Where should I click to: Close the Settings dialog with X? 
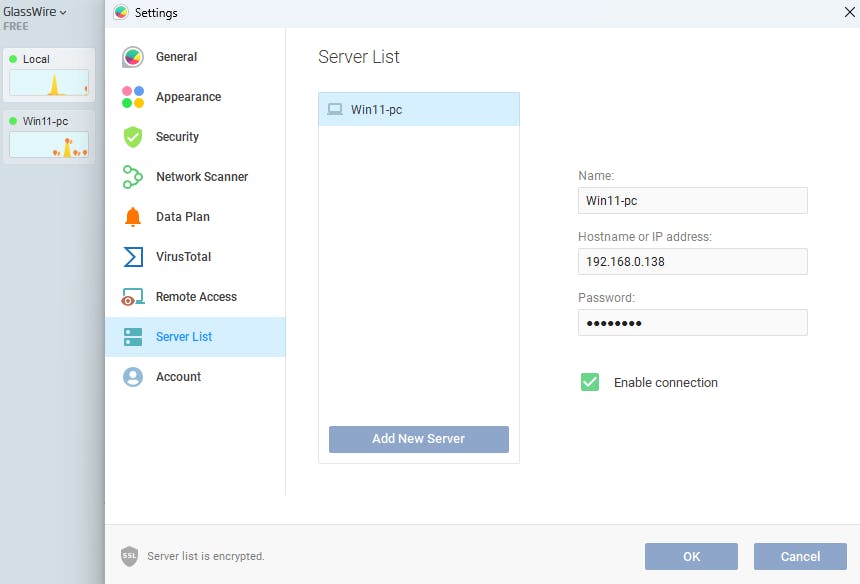coord(850,12)
